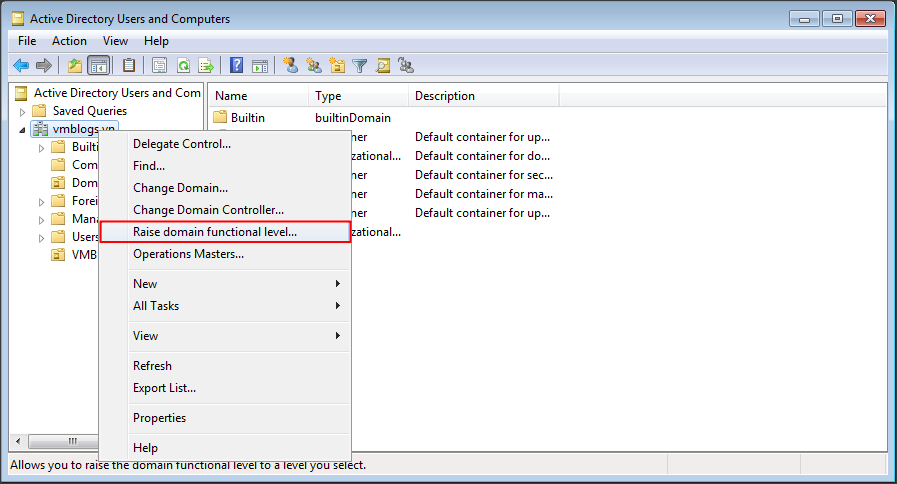Select Raise domain functional level option
This screenshot has width=897, height=484.
pos(215,232)
